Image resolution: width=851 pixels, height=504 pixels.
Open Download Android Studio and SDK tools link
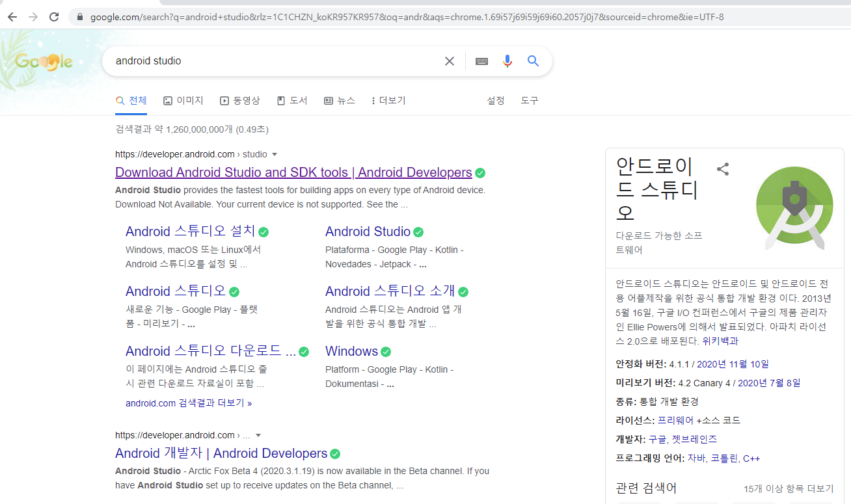click(293, 172)
